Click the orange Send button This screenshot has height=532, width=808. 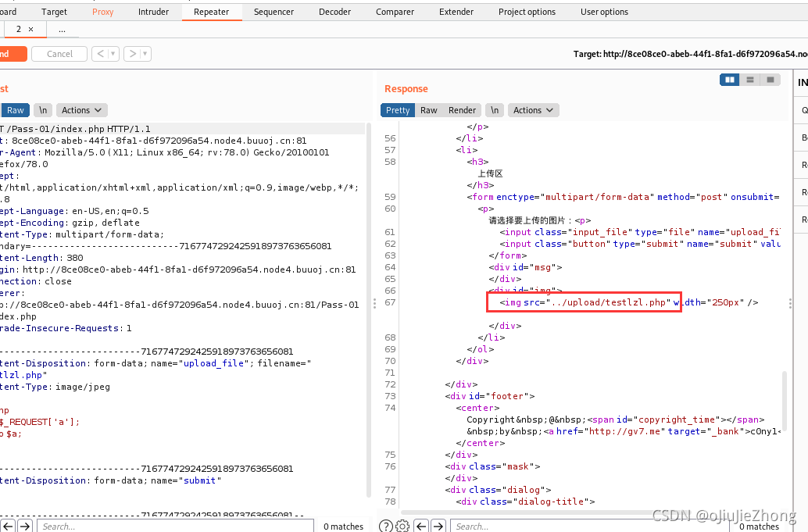click(12, 54)
